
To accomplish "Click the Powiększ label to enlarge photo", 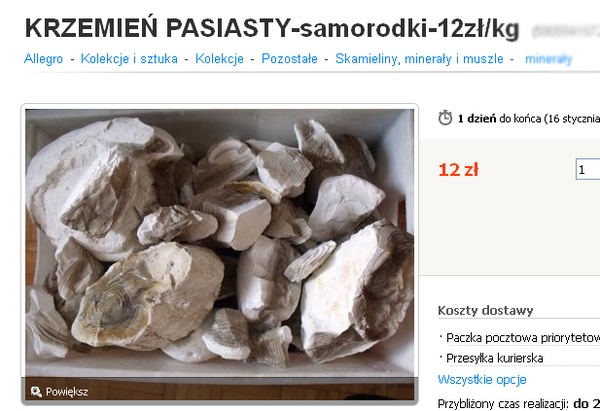I will [x=67, y=392].
